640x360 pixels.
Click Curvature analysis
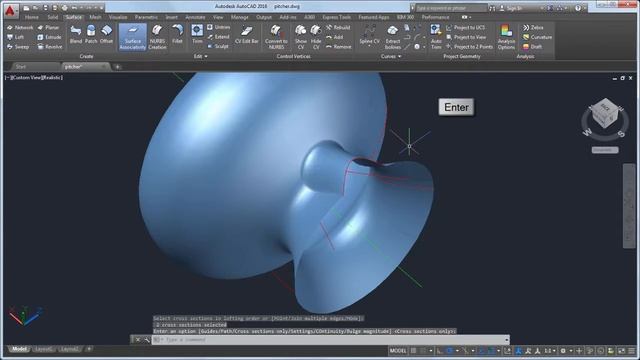coord(537,37)
